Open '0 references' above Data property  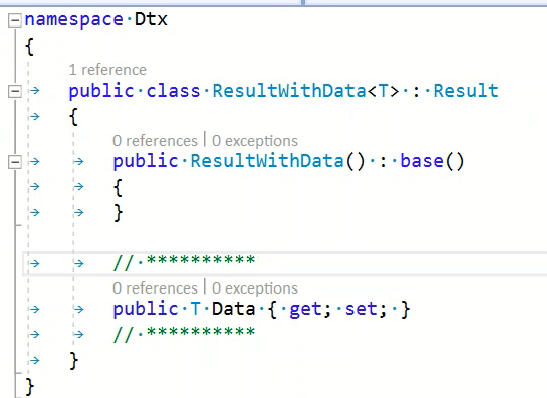pos(155,289)
